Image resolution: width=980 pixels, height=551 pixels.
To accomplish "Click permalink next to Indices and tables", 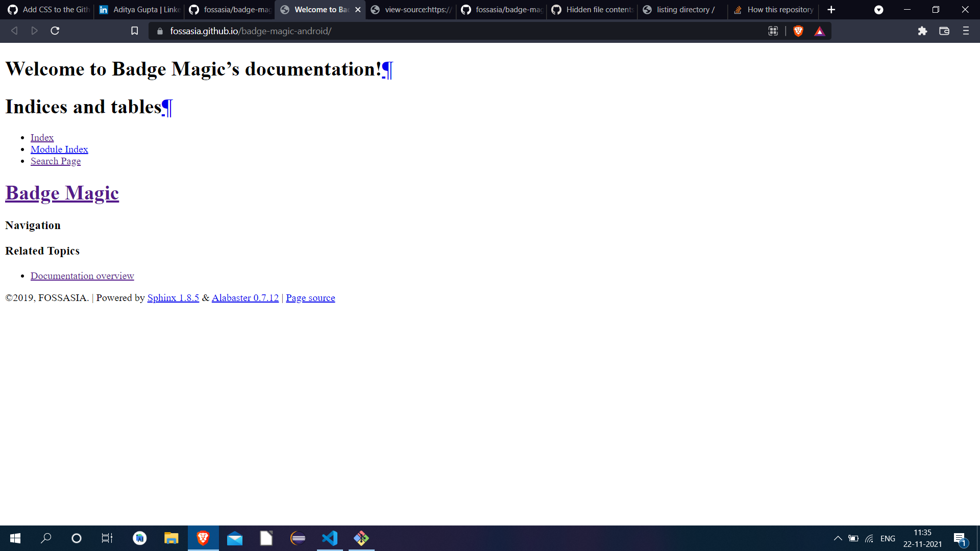I will coord(167,107).
